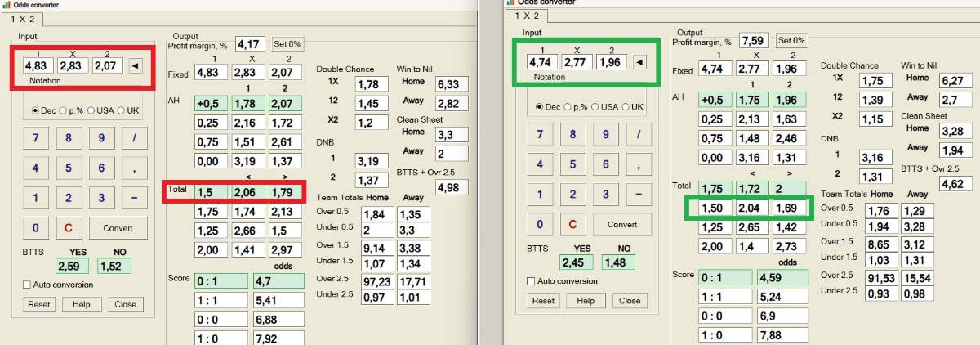
Task: Click Double Chance 1X field showing 1,78
Action: [372, 84]
